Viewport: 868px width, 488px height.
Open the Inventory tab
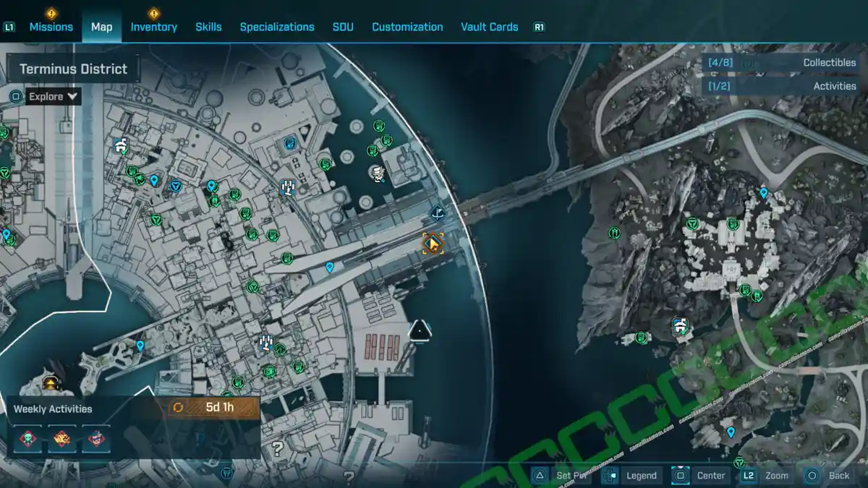coord(153,27)
